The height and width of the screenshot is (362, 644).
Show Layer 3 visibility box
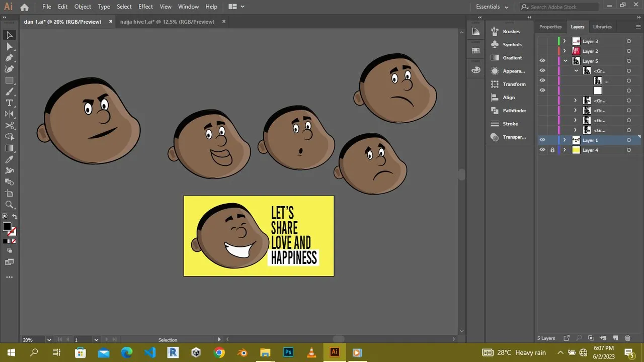542,41
